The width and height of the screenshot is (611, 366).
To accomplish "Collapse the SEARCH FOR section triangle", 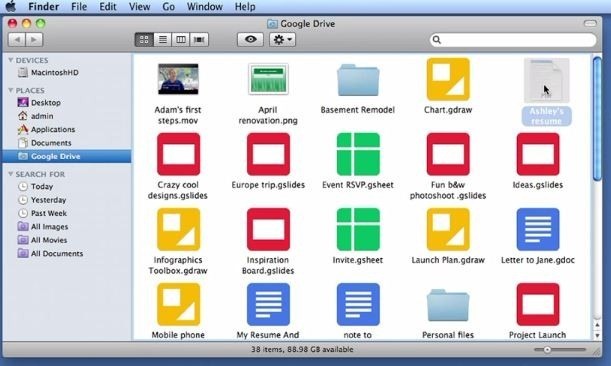I will click(11, 174).
